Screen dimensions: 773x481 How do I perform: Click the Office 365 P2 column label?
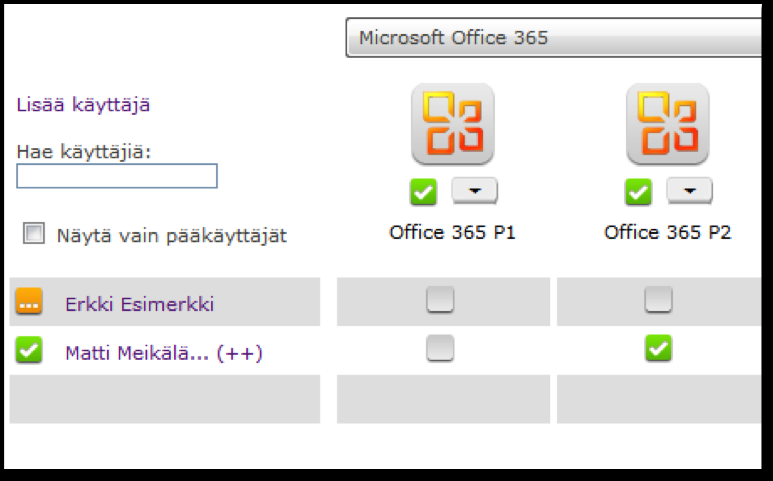pos(668,232)
